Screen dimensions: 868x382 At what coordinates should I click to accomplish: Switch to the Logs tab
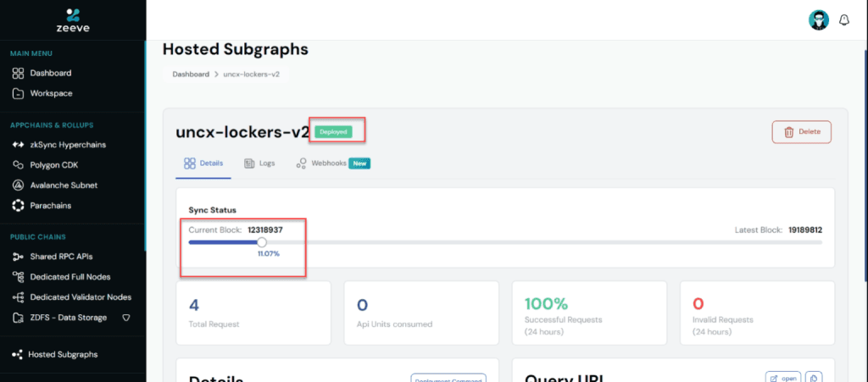point(259,163)
